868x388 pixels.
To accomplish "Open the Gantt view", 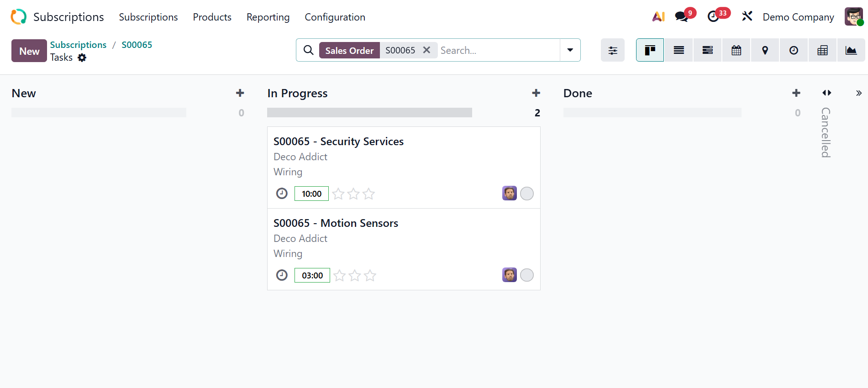I will click(x=707, y=50).
